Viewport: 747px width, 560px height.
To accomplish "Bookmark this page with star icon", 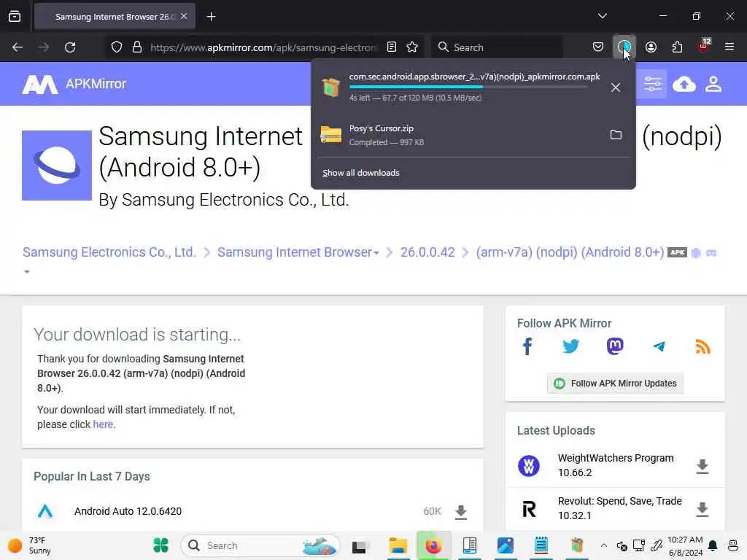I will point(412,47).
